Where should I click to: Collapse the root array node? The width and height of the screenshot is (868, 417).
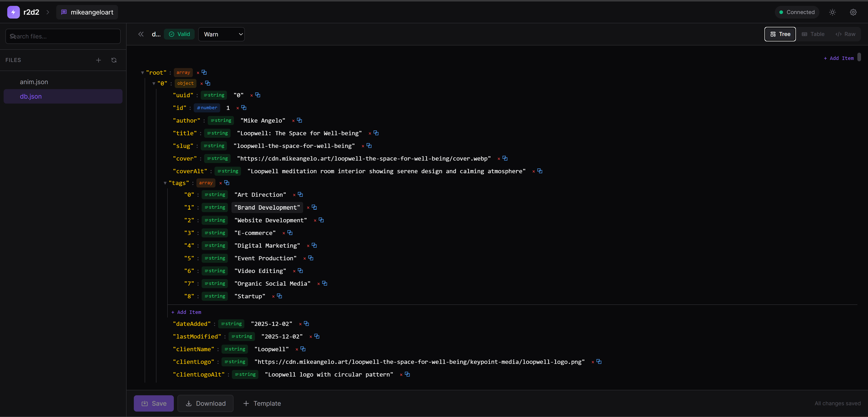coord(143,73)
